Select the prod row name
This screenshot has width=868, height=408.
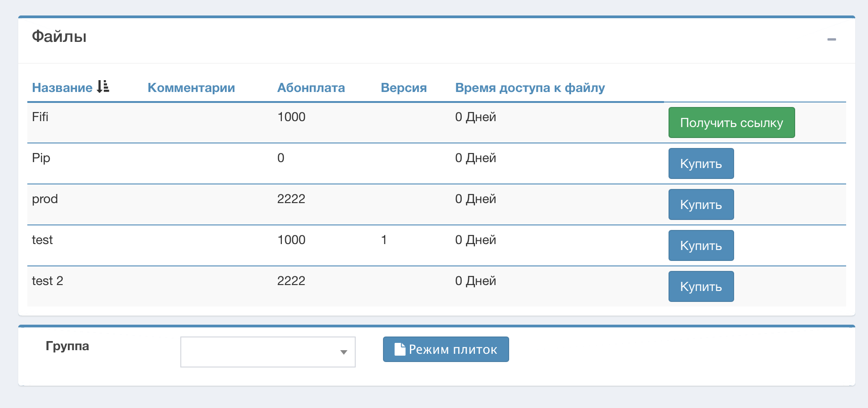[x=45, y=199]
